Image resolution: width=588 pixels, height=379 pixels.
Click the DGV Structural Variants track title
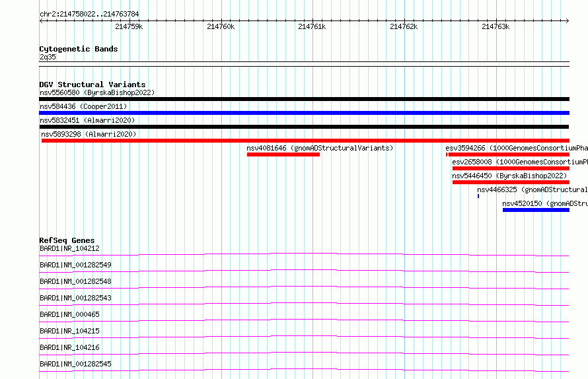92,85
